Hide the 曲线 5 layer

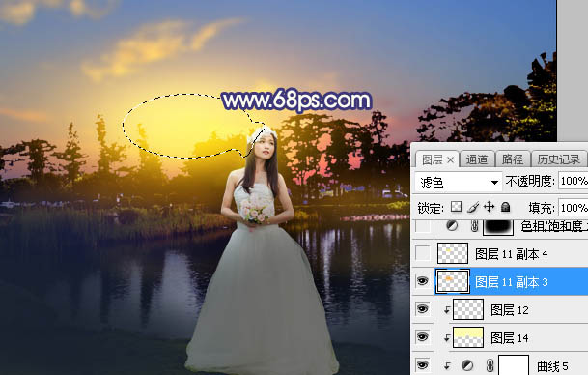point(422,364)
